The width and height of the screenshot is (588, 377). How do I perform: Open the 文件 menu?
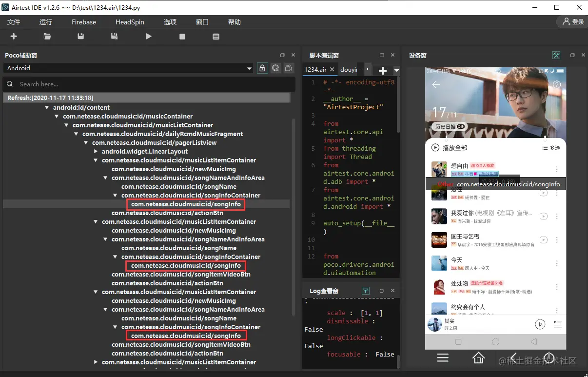click(14, 22)
